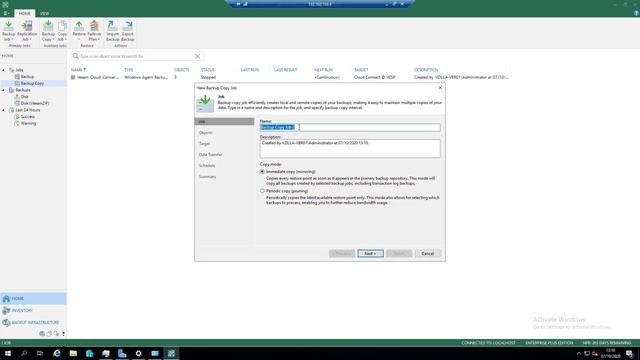Select Success under Last 24 Hours
Viewport: 640px width, 360px height.
pos(28,117)
